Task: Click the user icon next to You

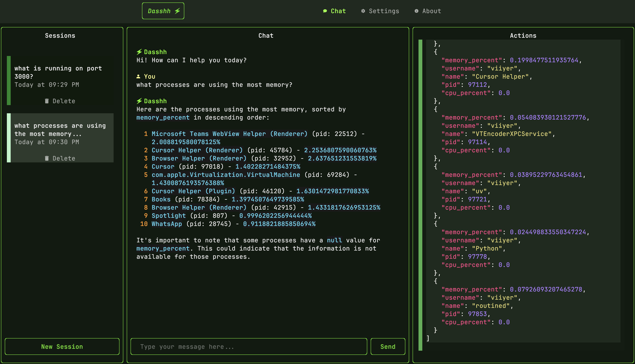Action: (x=138, y=77)
